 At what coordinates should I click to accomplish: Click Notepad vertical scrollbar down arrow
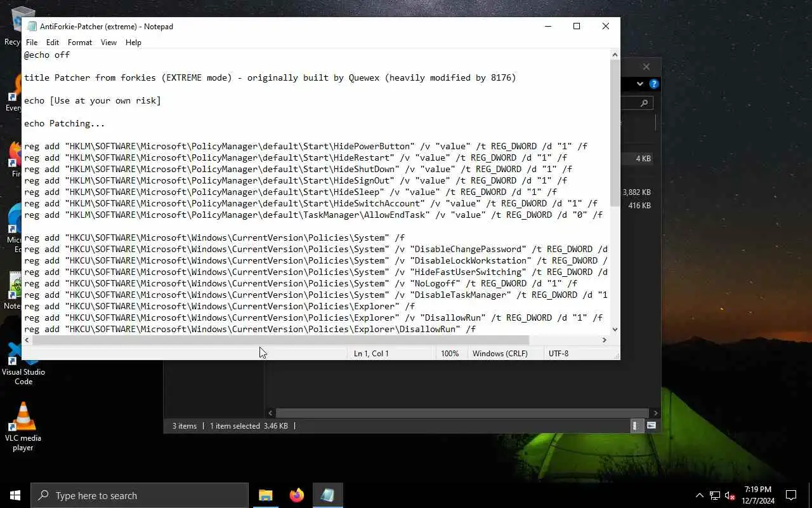point(615,329)
